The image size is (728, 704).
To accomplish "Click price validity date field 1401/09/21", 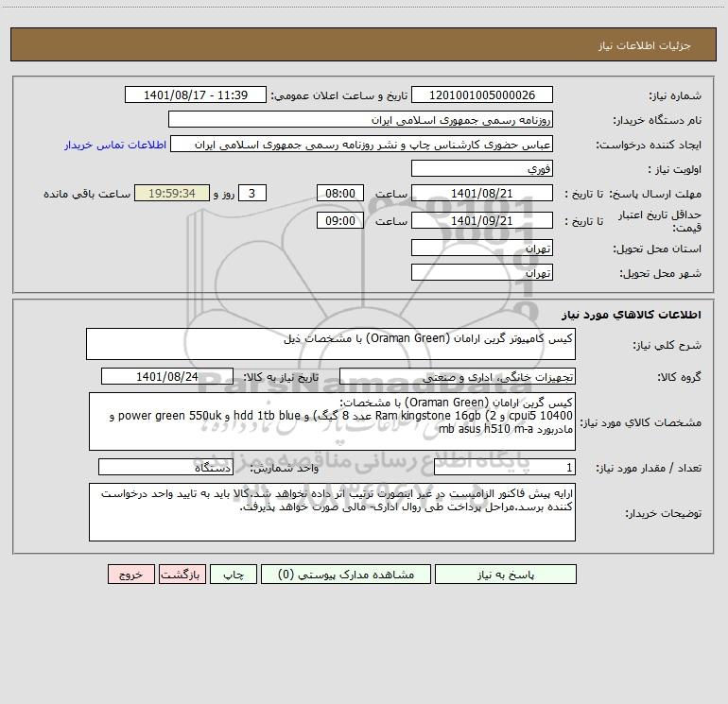I will click(x=482, y=220).
